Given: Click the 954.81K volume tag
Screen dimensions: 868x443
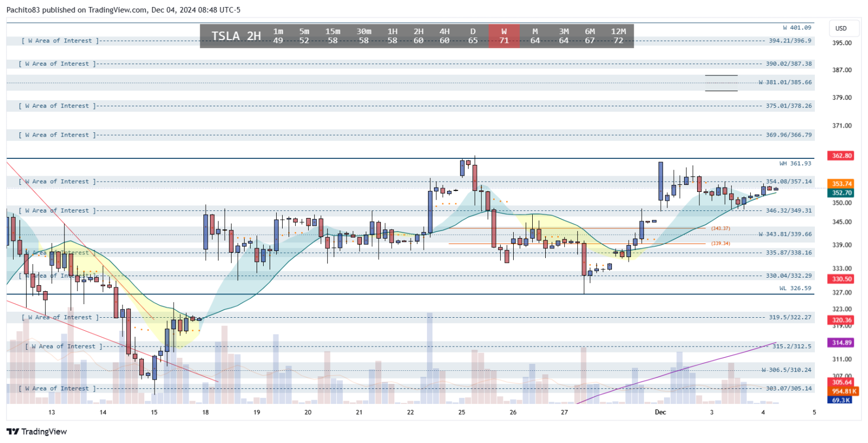Looking at the screenshot, I should [844, 391].
